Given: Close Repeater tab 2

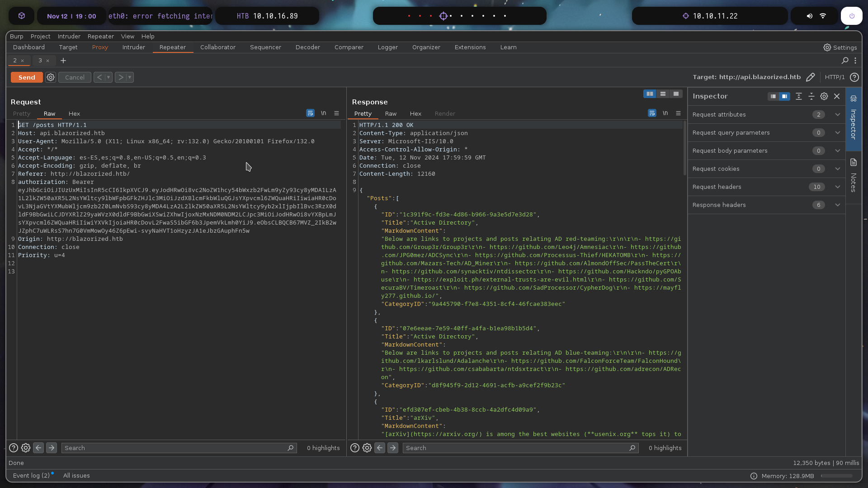Looking at the screenshot, I should coord(22,61).
